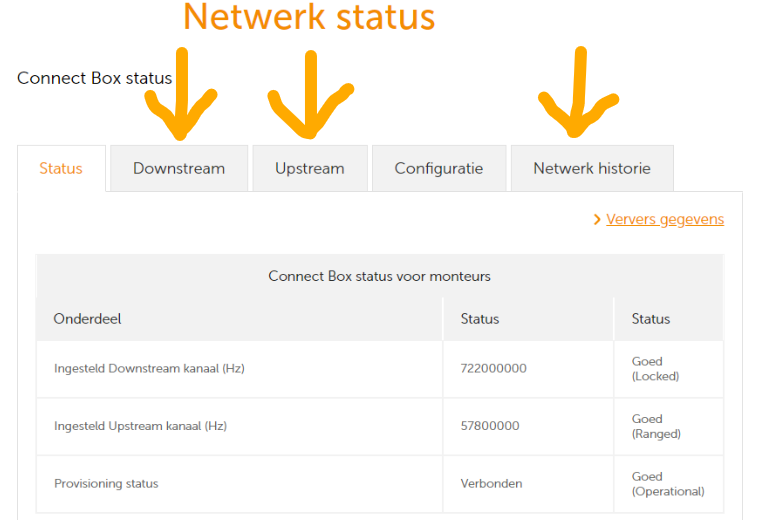
Task: Select the Status tab
Action: [61, 168]
